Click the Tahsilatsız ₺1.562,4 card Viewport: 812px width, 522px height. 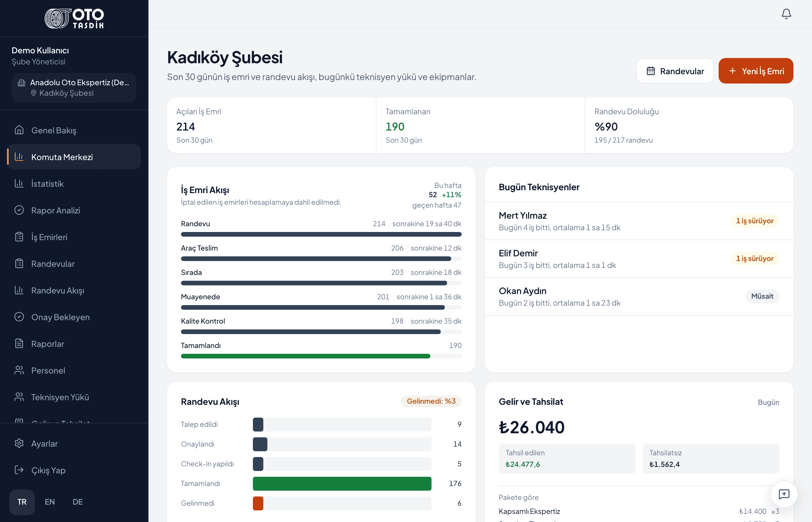pos(711,458)
